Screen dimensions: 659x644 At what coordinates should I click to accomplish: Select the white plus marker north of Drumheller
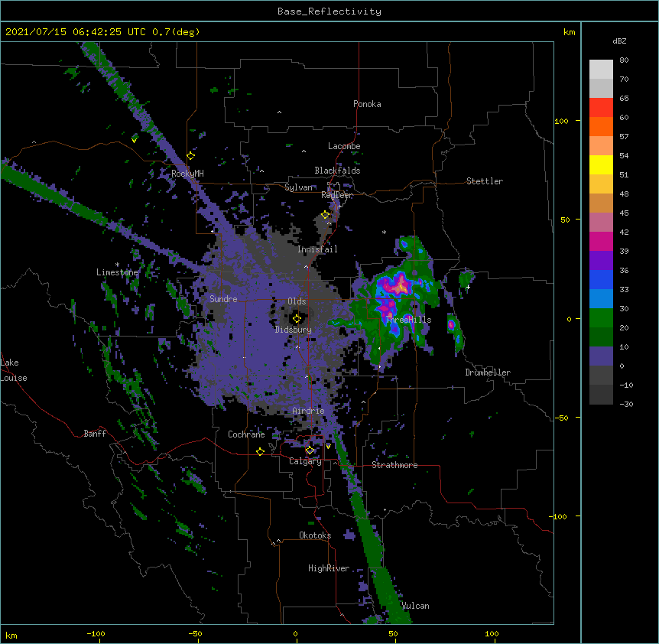pyautogui.click(x=468, y=287)
